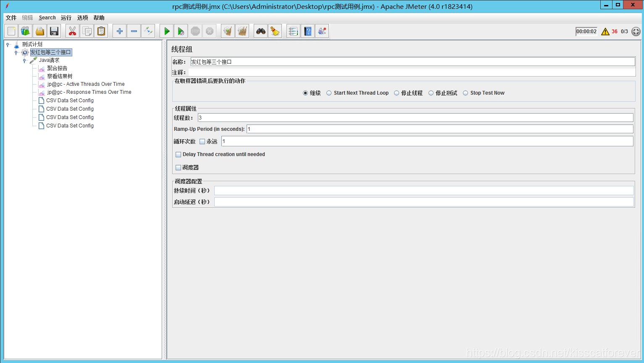
Task: Click the Clear results broom icon
Action: (228, 31)
